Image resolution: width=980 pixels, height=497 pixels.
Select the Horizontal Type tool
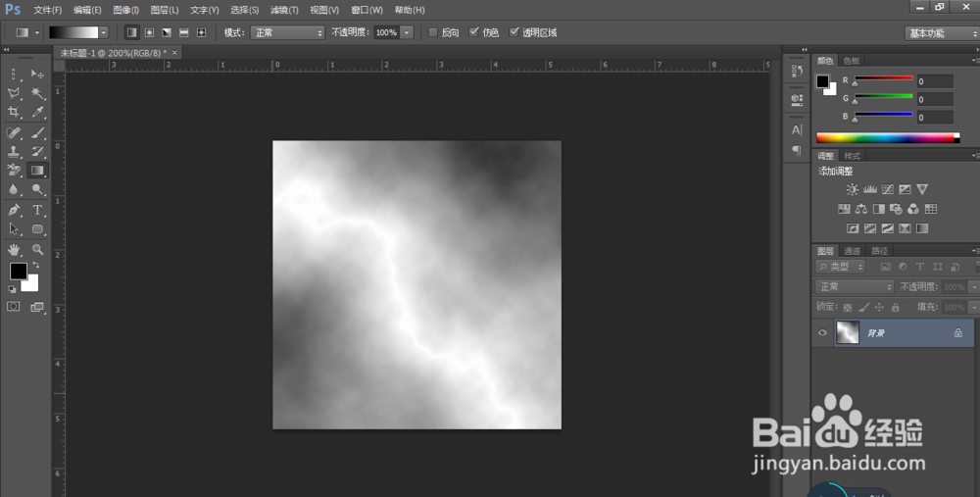pyautogui.click(x=37, y=210)
